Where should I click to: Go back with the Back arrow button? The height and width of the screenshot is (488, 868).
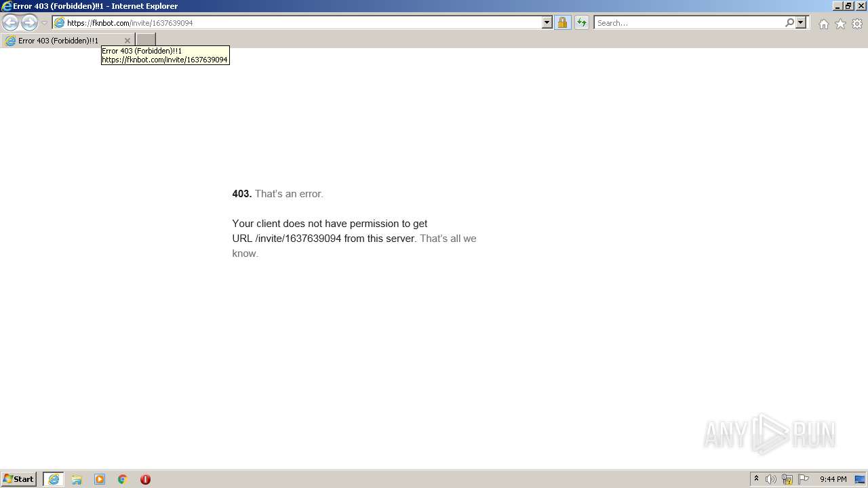[x=10, y=23]
